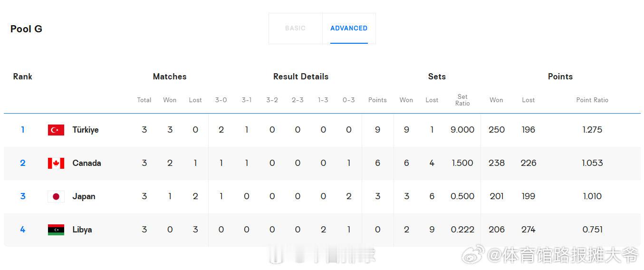
Task: Click the Pool G heading
Action: coord(26,29)
